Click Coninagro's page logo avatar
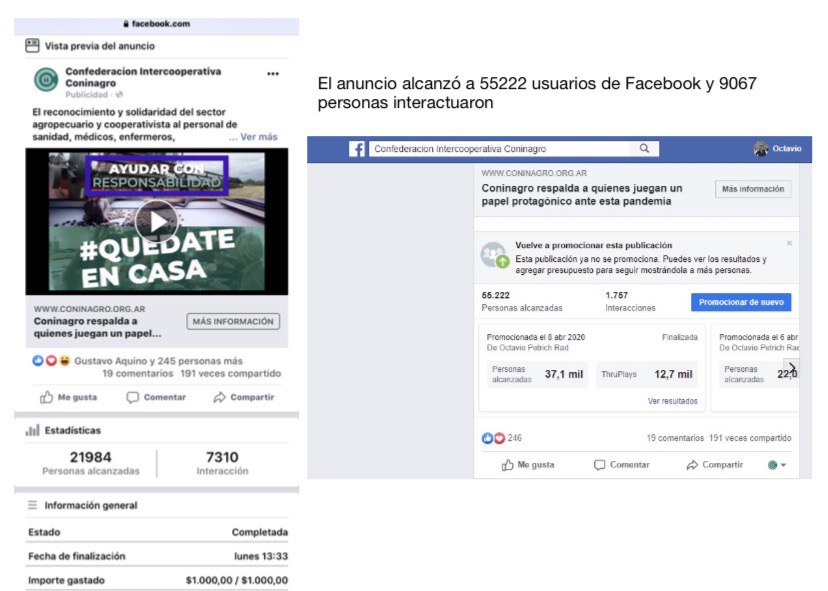This screenshot has height=591, width=828. click(x=46, y=80)
